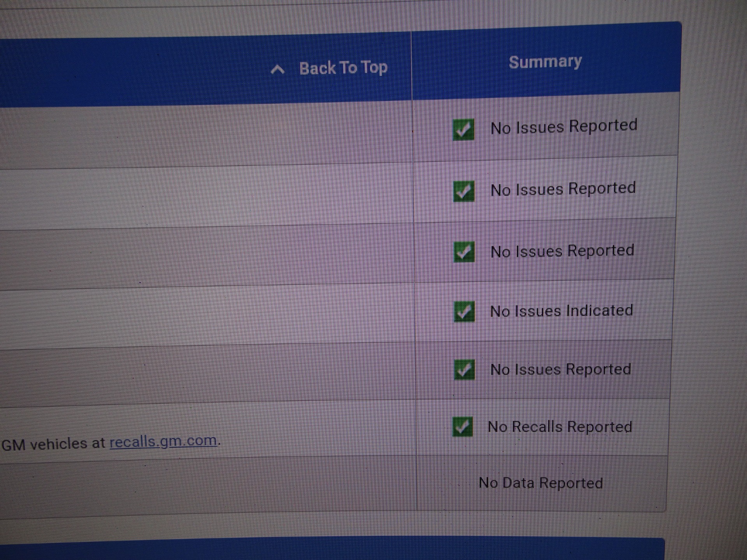Click the up chevron beside Back To Top
Screen dimensions: 747x560
pyautogui.click(x=277, y=70)
